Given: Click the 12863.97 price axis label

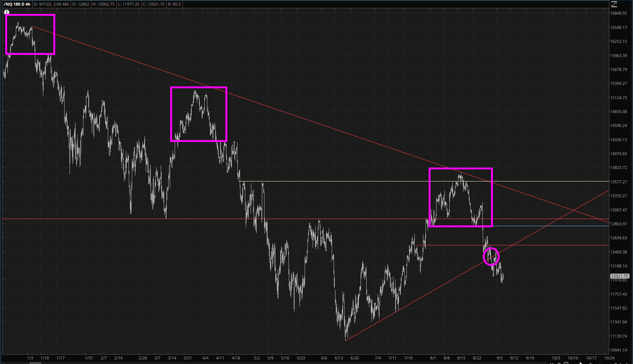Looking at the screenshot, I should coord(618,224).
